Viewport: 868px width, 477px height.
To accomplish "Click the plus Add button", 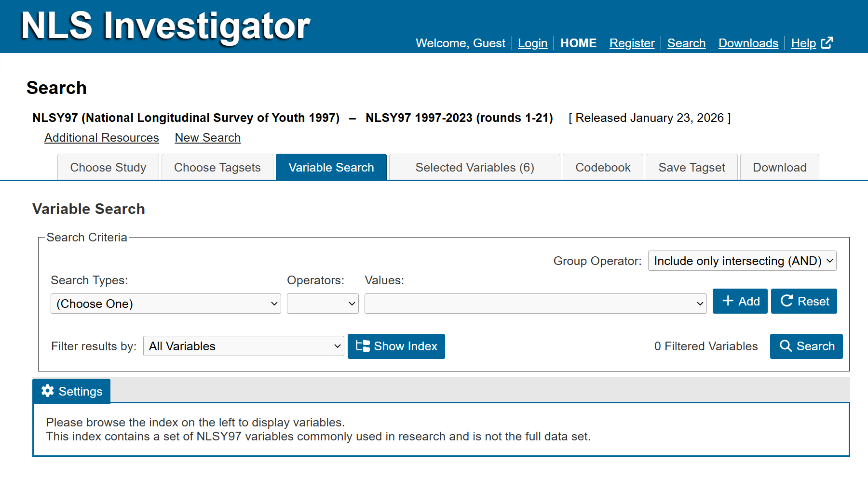I will point(740,301).
